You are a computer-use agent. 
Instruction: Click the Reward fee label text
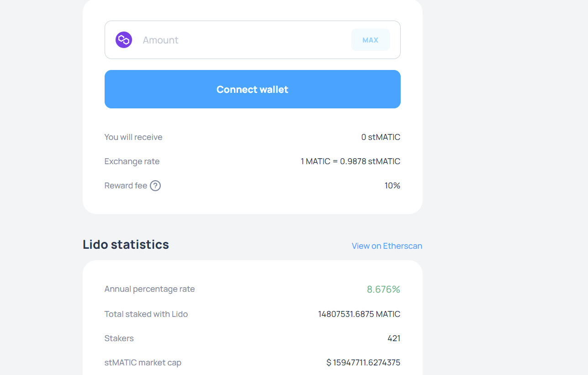[126, 186]
